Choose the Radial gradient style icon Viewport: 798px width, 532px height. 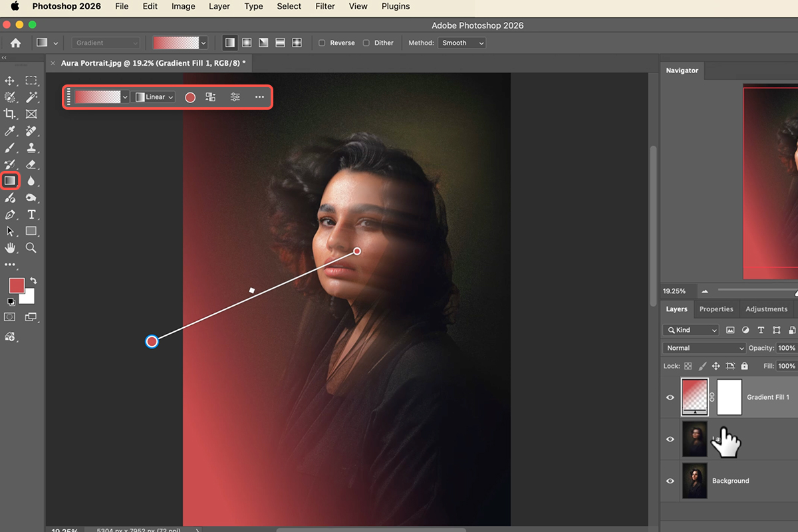[247, 43]
